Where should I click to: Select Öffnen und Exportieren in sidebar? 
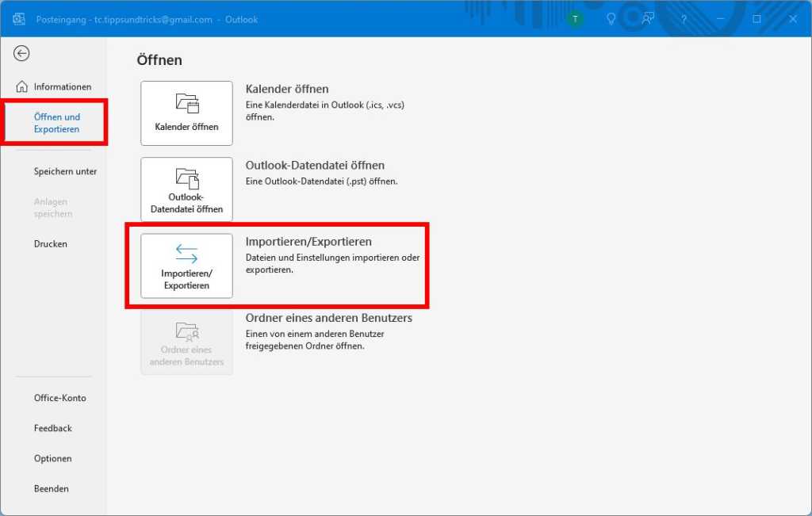click(x=56, y=122)
